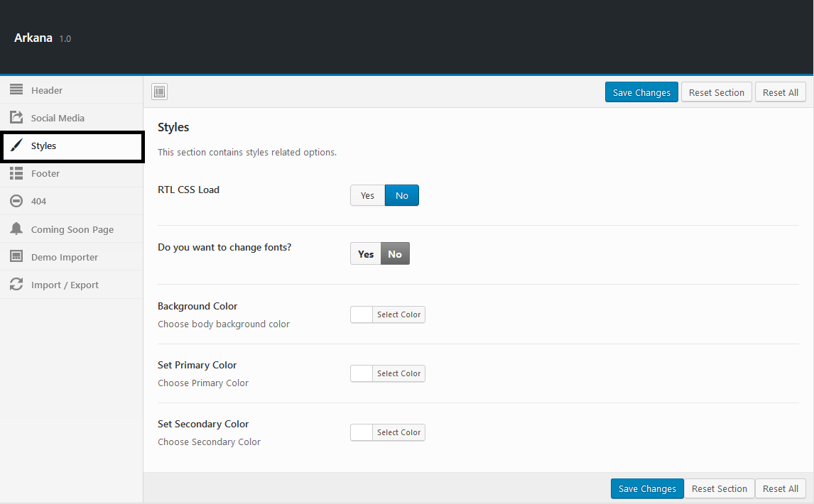Open Primary Color Select Color picker
The width and height of the screenshot is (814, 504).
point(398,373)
